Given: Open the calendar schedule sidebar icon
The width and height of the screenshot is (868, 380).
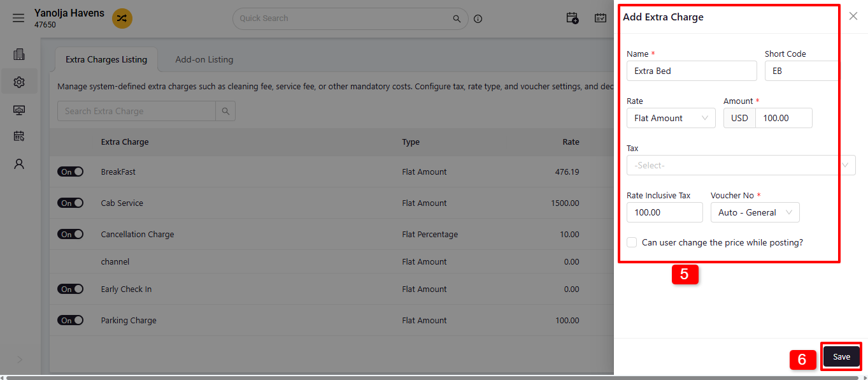Looking at the screenshot, I should [19, 136].
